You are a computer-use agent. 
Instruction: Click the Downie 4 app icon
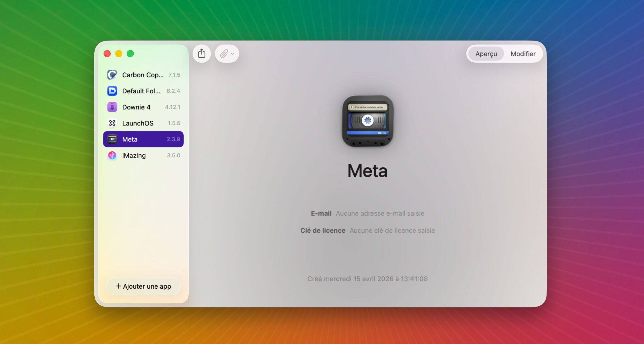[x=112, y=107]
